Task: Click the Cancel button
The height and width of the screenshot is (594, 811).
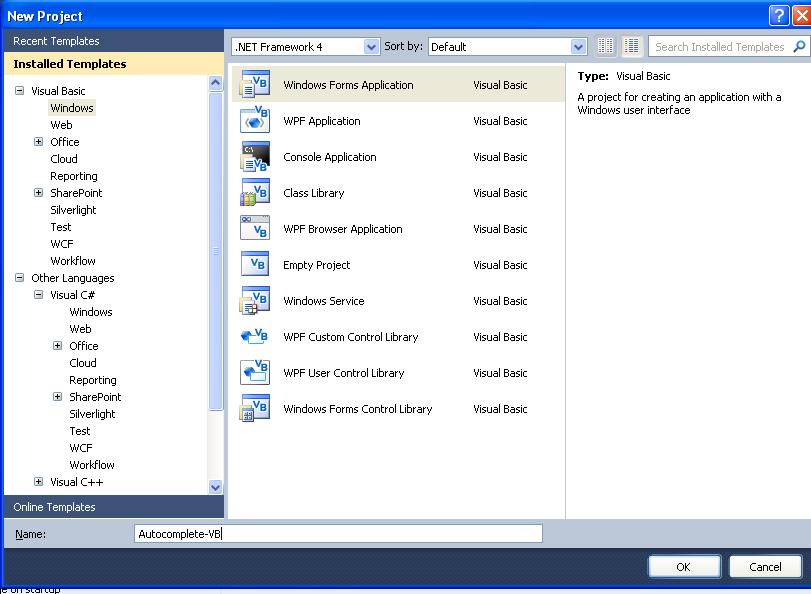Action: (765, 567)
